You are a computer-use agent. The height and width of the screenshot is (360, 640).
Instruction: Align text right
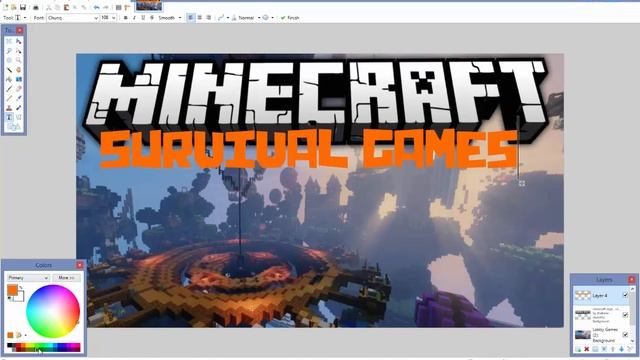pyautogui.click(x=209, y=18)
